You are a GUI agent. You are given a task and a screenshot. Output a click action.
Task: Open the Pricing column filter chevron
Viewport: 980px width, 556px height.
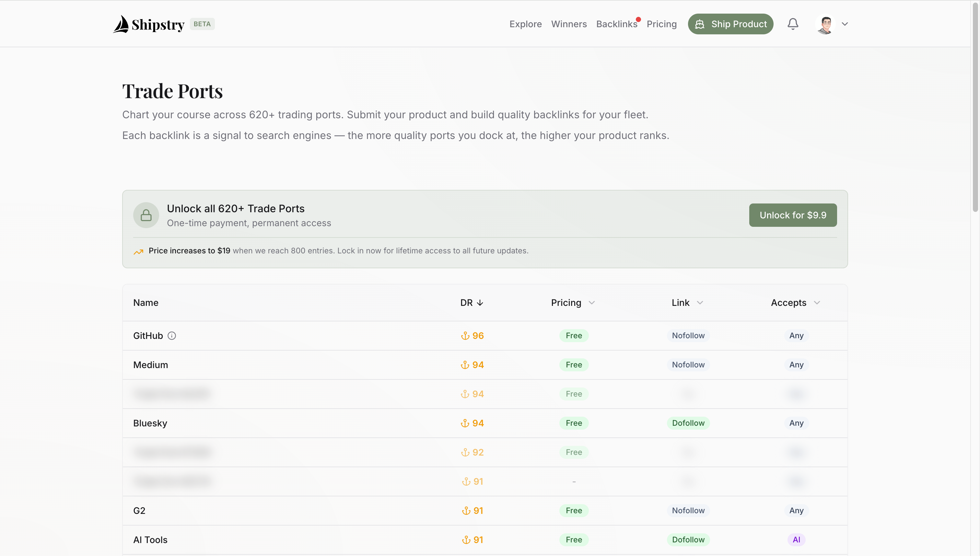(590, 302)
